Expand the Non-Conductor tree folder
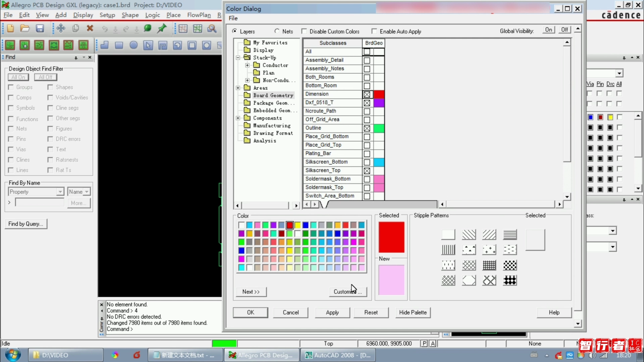This screenshot has width=644, height=362. click(247, 80)
